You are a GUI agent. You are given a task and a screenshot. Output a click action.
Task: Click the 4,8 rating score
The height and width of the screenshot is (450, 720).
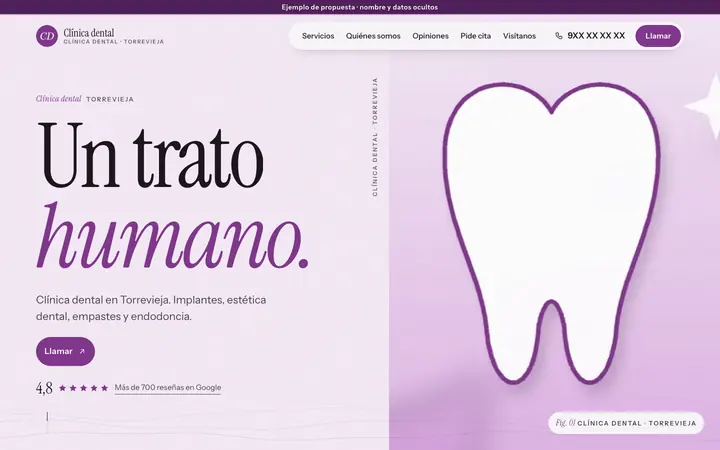(44, 388)
